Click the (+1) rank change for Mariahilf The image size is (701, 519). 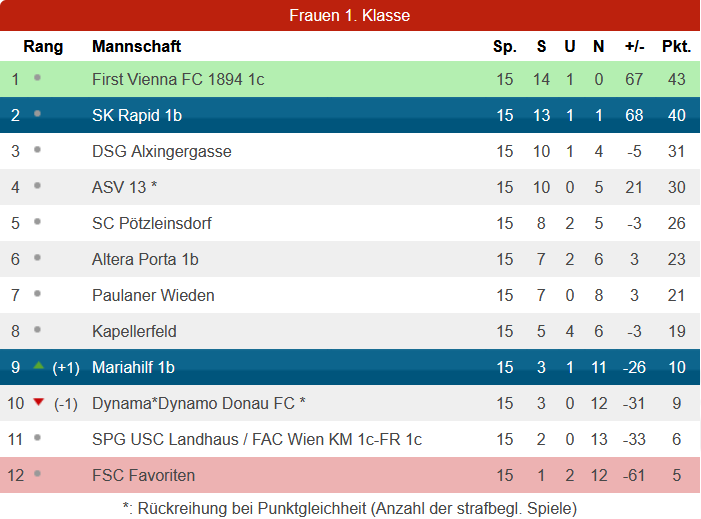[66, 368]
